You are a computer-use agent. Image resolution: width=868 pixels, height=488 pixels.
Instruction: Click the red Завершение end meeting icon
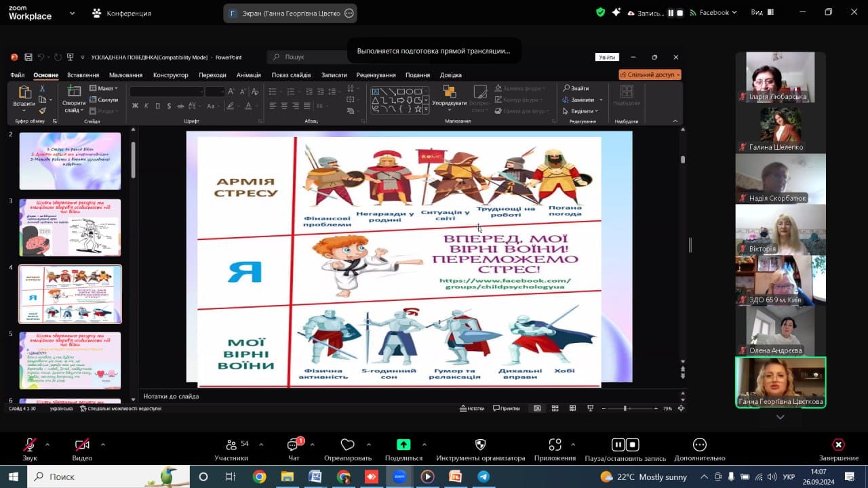(x=839, y=445)
